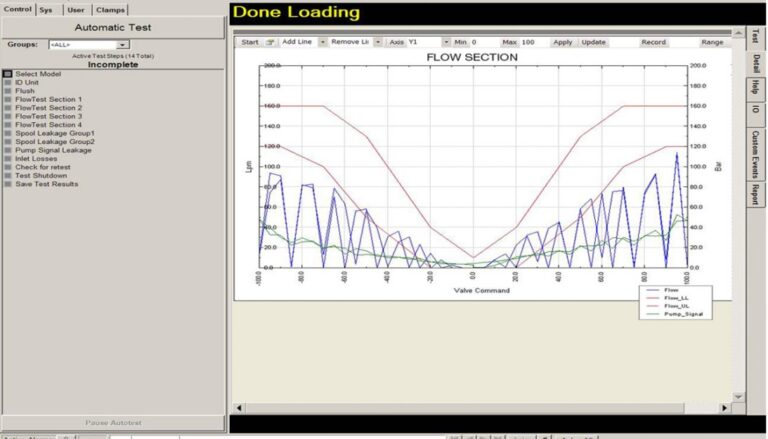Select the Test Shutdown step
Image resolution: width=768 pixels, height=439 pixels.
(41, 175)
